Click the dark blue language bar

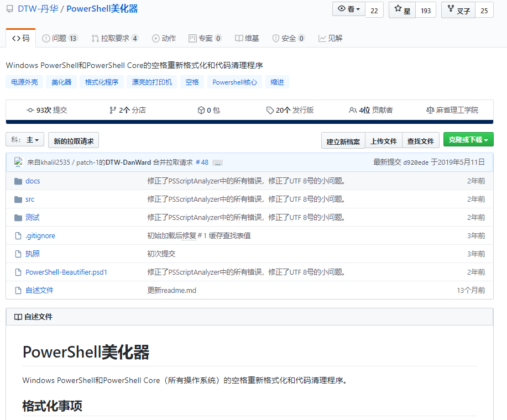tap(249, 122)
